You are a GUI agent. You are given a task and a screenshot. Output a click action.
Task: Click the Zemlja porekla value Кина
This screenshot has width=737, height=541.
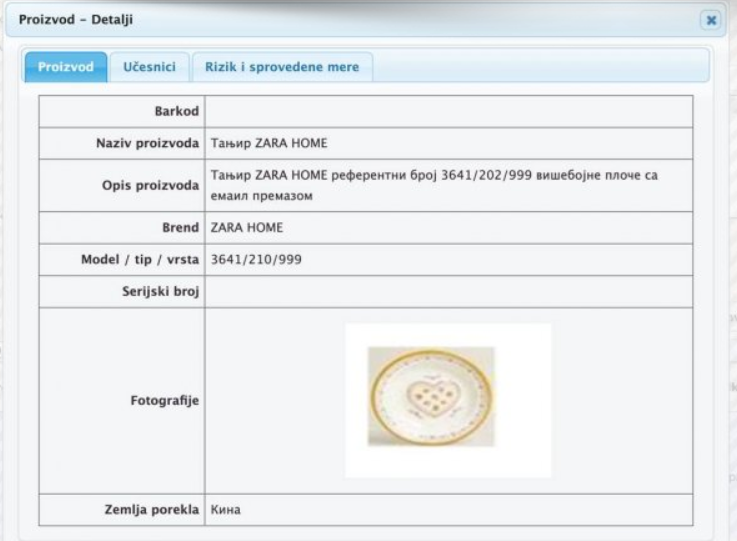(226, 510)
